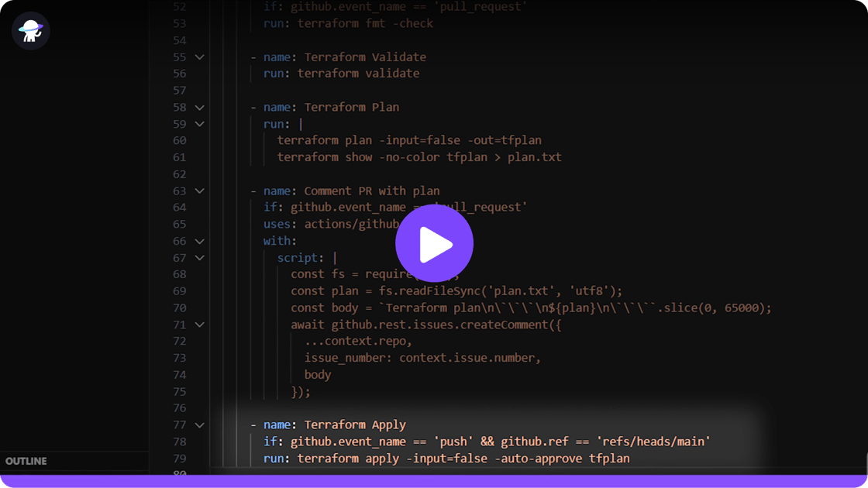
Task: Collapse the Terraform Validate step at line 55
Action: click(199, 57)
